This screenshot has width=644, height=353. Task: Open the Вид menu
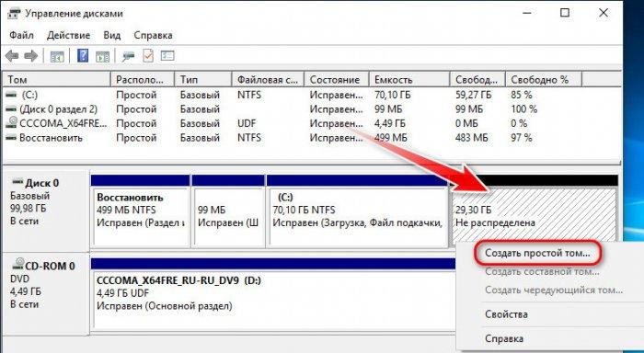click(x=111, y=35)
